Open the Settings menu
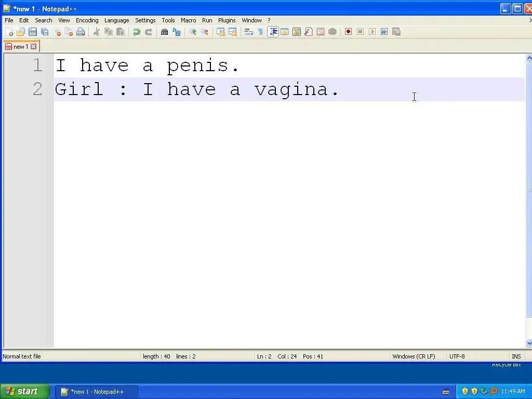Screen dimensions: 532x399 (145, 20)
